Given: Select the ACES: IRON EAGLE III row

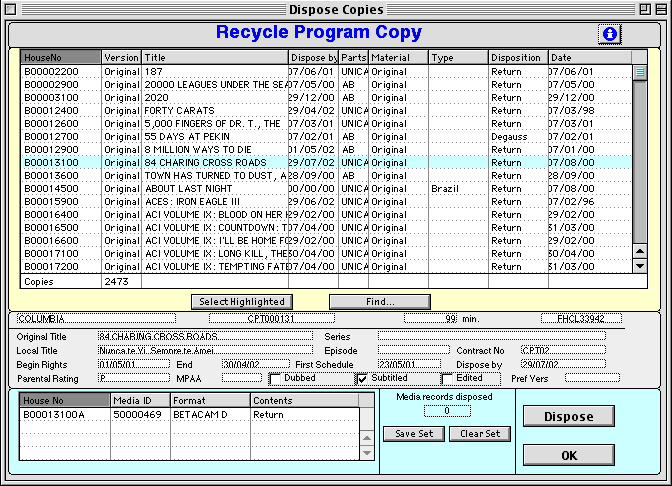Looking at the screenshot, I should click(326, 201).
